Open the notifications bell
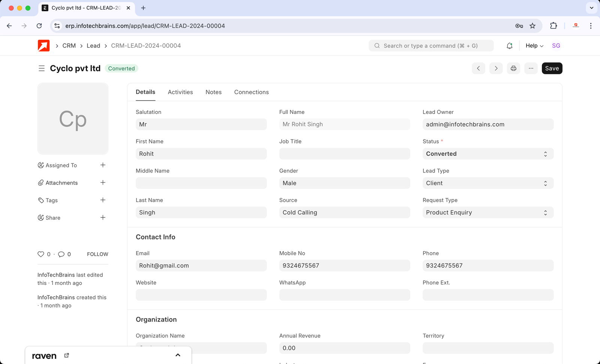The height and width of the screenshot is (364, 600). [509, 46]
